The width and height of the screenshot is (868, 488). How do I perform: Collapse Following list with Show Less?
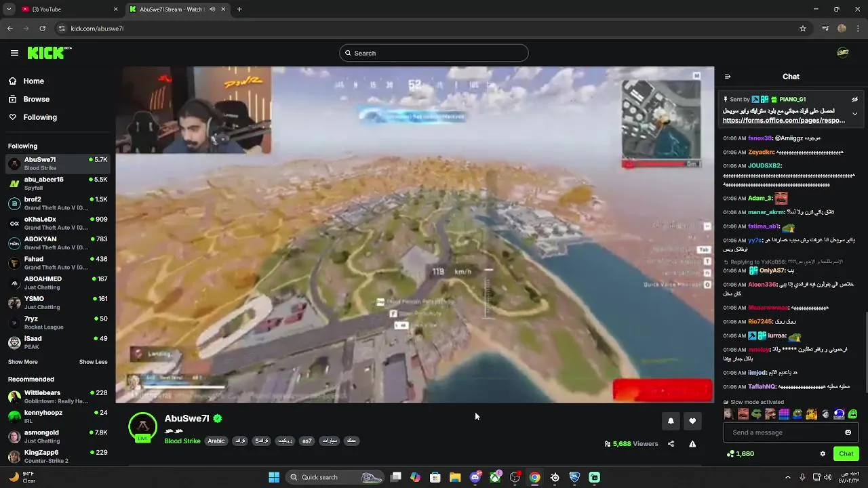pos(93,362)
